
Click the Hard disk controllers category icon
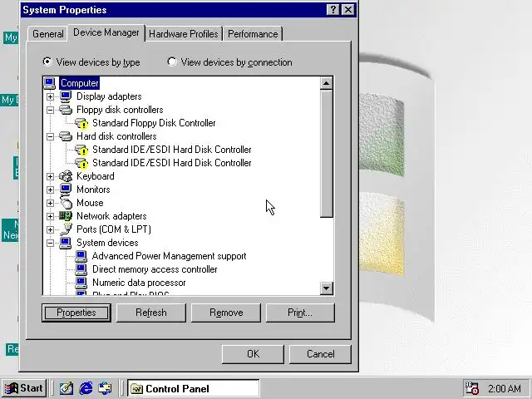66,136
